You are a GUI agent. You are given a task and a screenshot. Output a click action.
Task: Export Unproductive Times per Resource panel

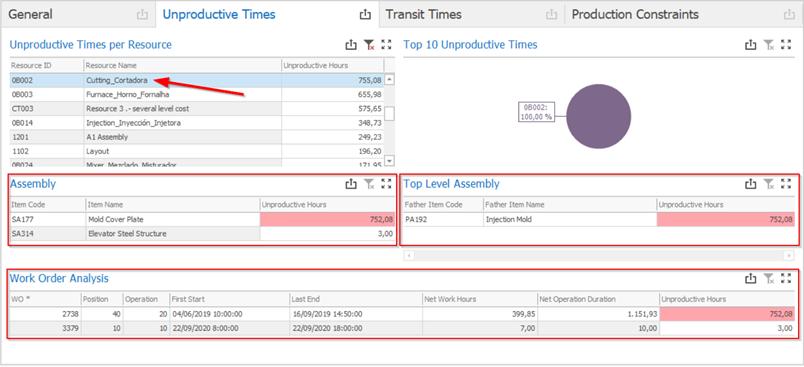(x=351, y=45)
